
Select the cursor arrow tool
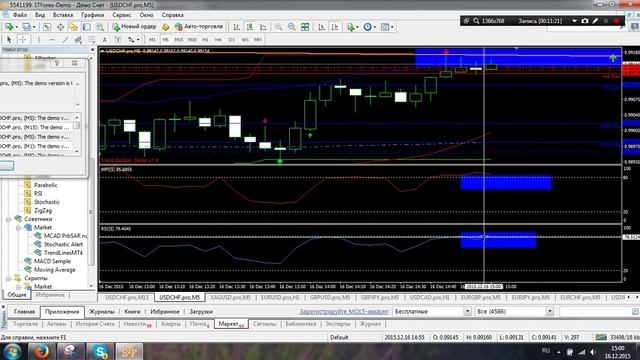9,40
